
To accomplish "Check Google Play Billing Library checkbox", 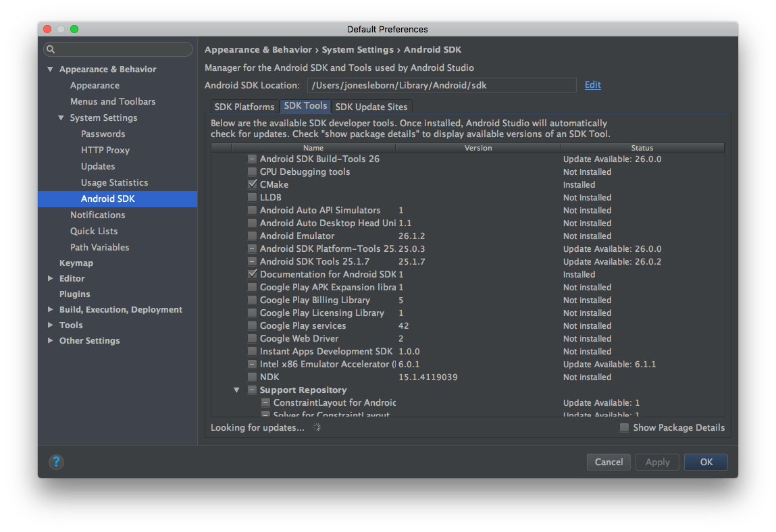I will [252, 300].
